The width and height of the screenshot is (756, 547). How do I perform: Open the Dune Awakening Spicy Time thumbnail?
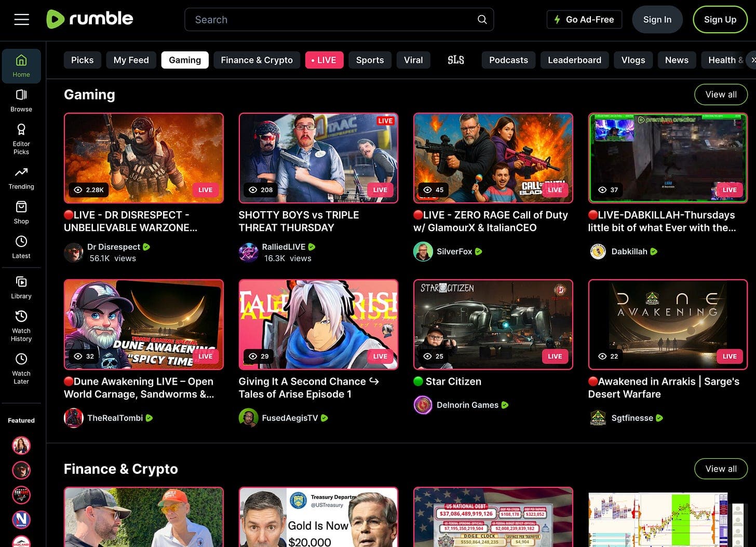coord(144,324)
